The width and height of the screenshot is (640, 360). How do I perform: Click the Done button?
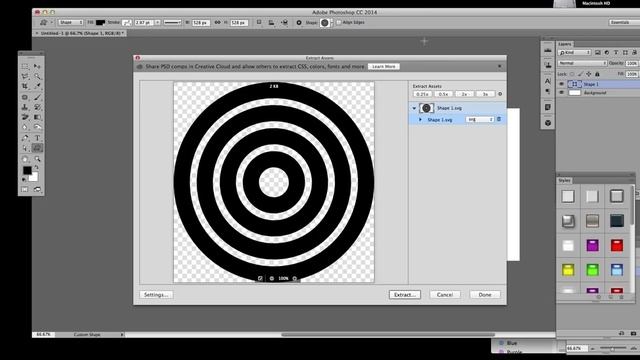point(485,295)
